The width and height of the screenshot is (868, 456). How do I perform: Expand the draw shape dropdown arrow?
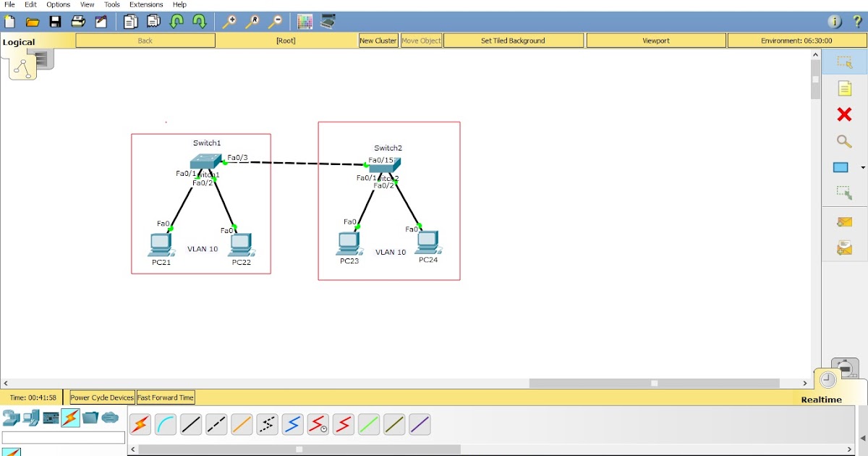[x=863, y=168]
